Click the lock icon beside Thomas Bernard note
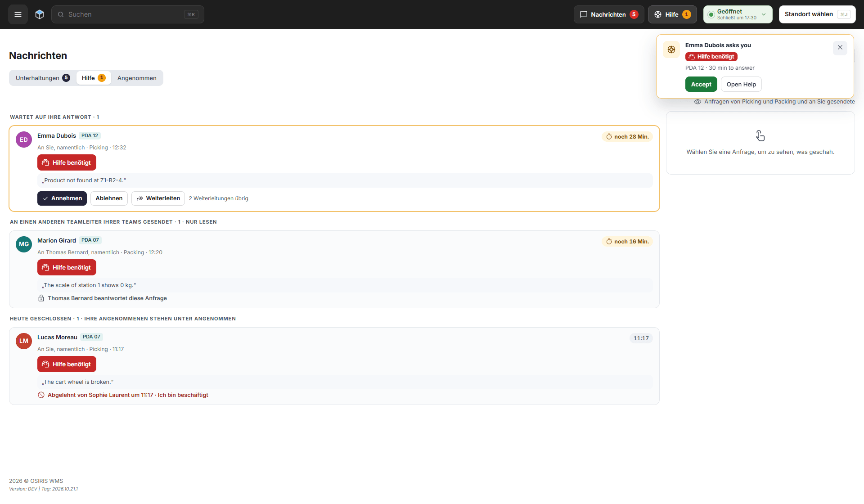The height and width of the screenshot is (504, 864). pyautogui.click(x=41, y=298)
